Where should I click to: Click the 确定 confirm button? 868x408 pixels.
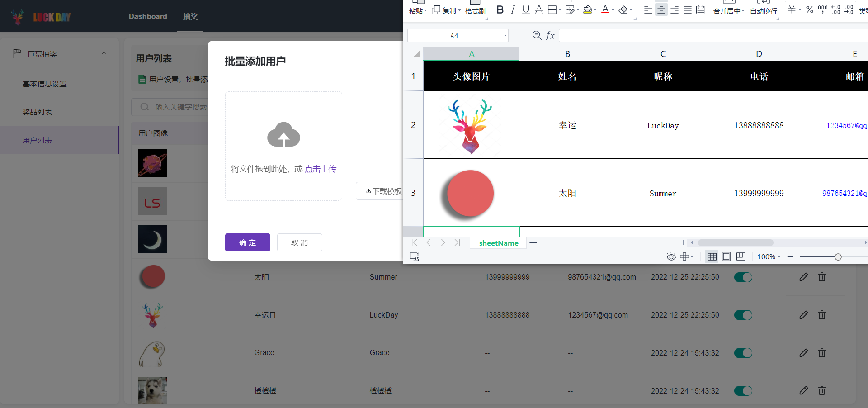[x=247, y=242]
